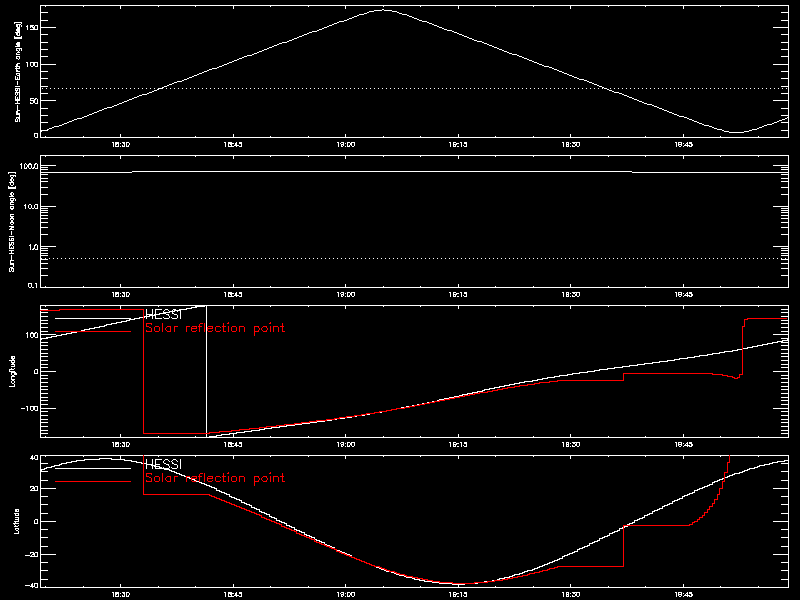Click the -40 tick on Latitude axis

coord(32,585)
